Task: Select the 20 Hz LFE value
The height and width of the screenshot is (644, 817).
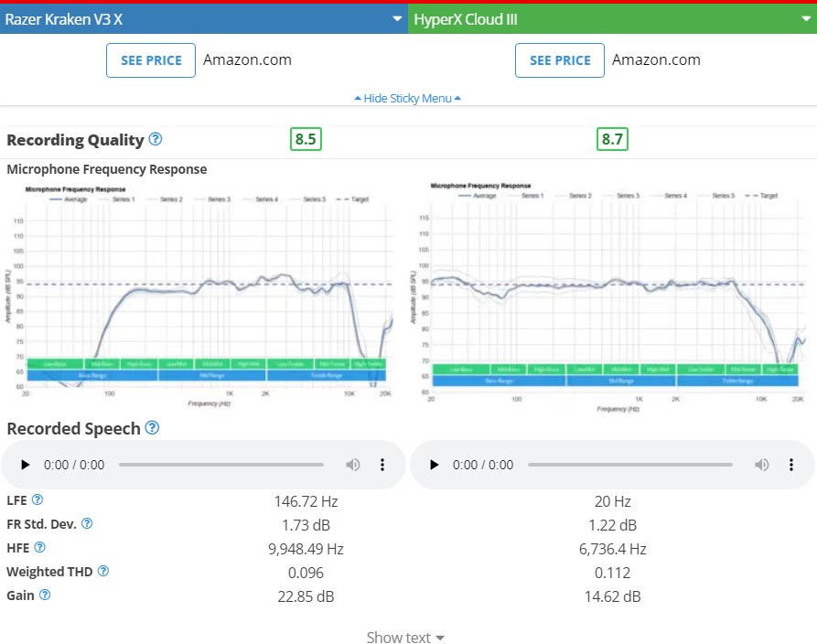Action: [613, 501]
